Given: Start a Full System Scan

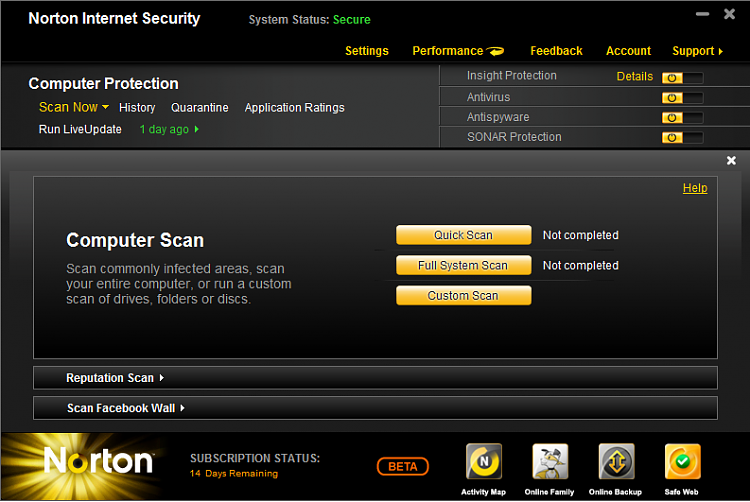Looking at the screenshot, I should click(463, 265).
